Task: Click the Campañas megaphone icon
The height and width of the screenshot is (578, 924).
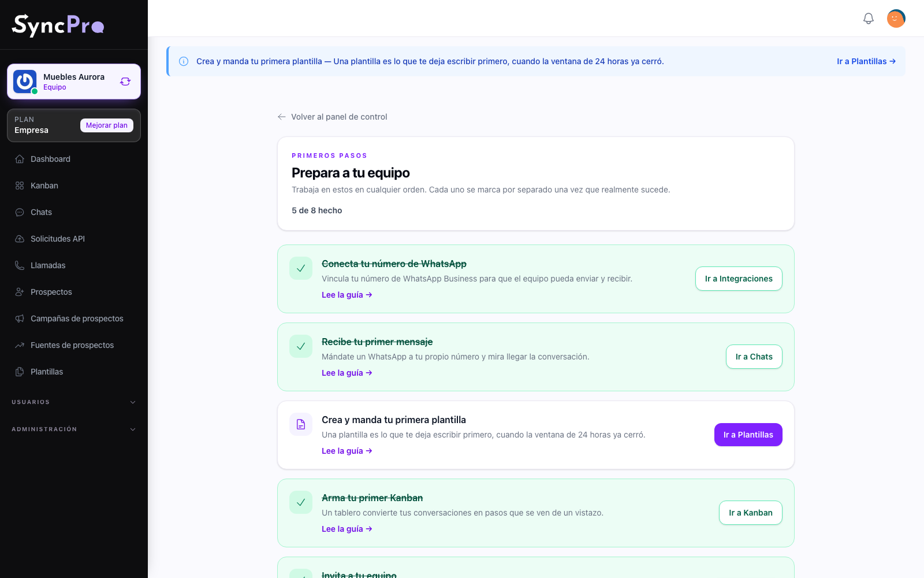Action: click(20, 318)
